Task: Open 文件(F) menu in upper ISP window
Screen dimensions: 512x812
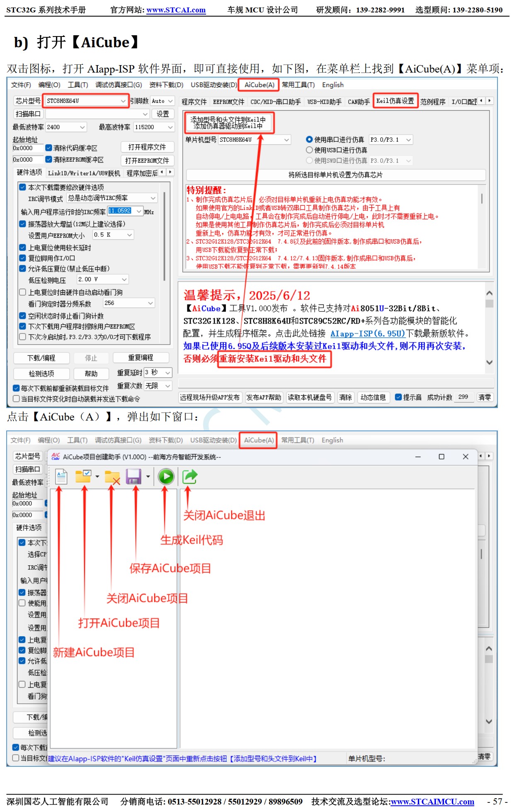Action: click(x=21, y=85)
